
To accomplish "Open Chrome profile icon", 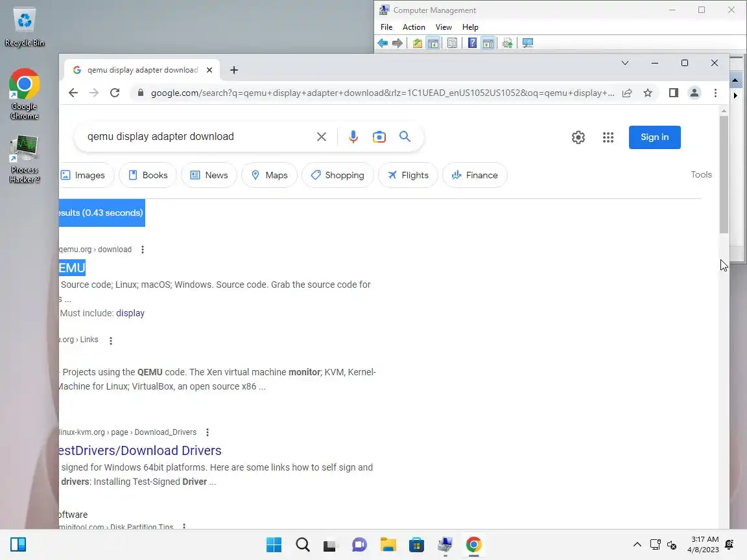I will (x=694, y=93).
